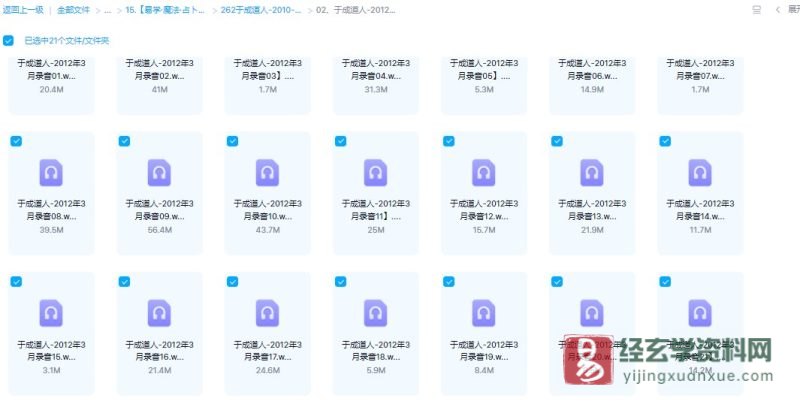Click file name 于成道人-2012年3月录音04
The width and height of the screenshot is (800, 410).
pyautogui.click(x=375, y=68)
